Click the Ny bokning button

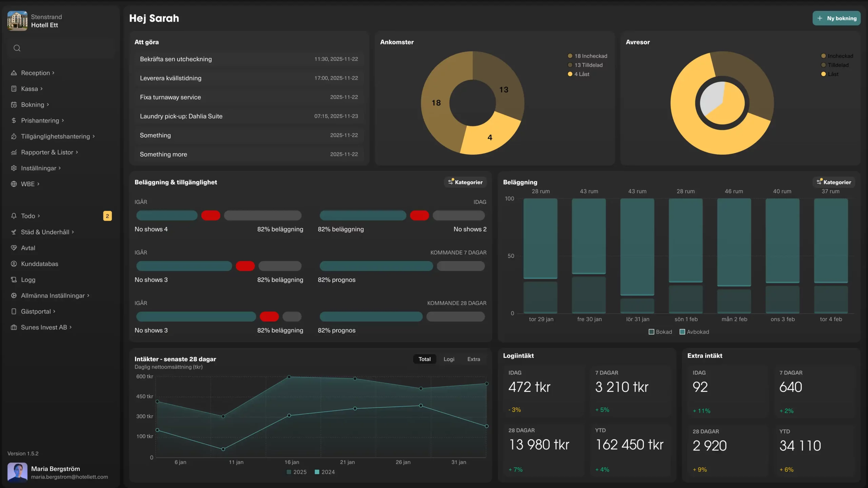836,18
